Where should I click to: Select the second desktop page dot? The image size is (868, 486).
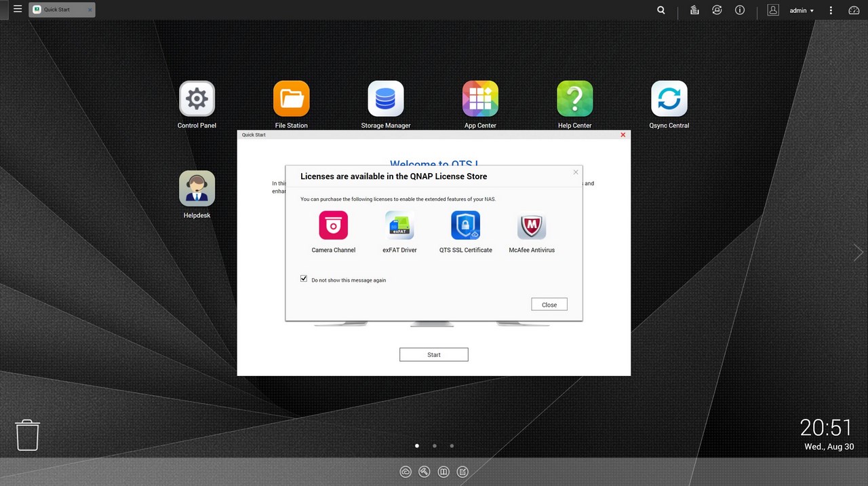pos(435,446)
